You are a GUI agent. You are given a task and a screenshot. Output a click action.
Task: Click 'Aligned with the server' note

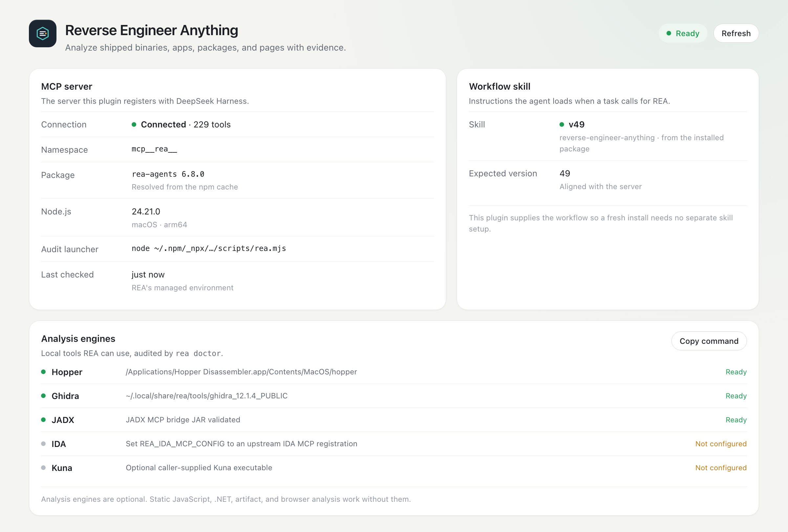click(601, 187)
